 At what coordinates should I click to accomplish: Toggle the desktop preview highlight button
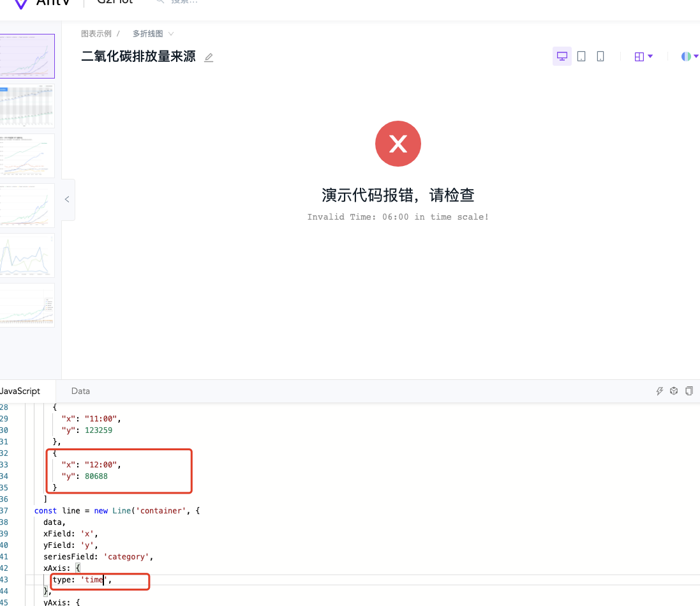(562, 56)
